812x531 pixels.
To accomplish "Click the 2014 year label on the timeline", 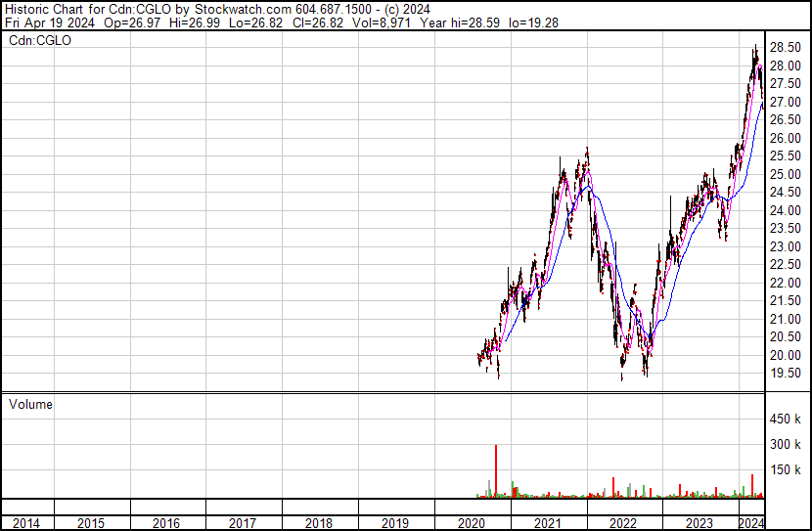I will (x=26, y=523).
